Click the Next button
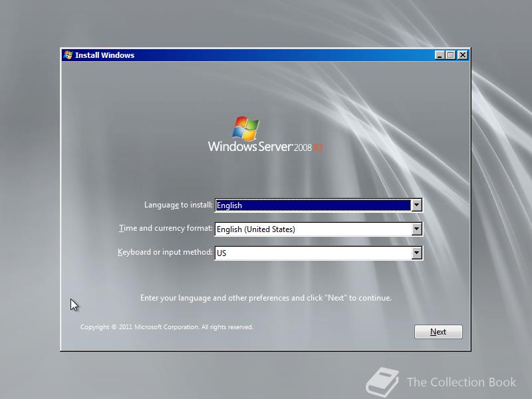The width and height of the screenshot is (532, 399). 438,331
